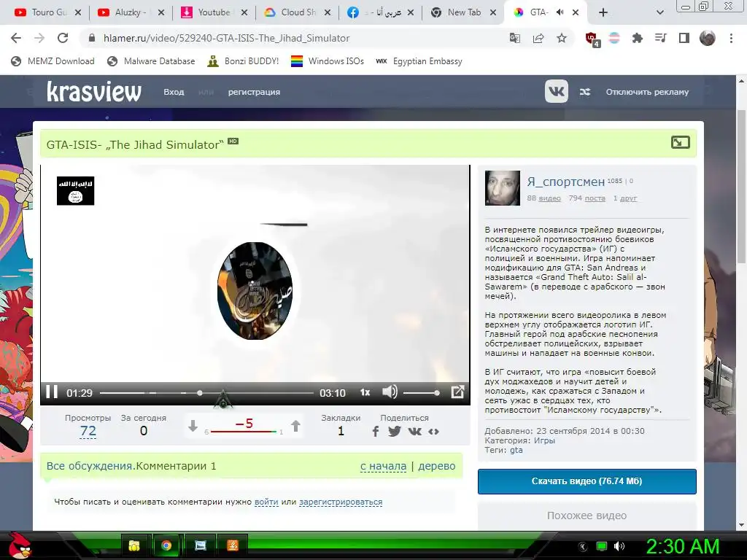Reload the page

point(63,38)
